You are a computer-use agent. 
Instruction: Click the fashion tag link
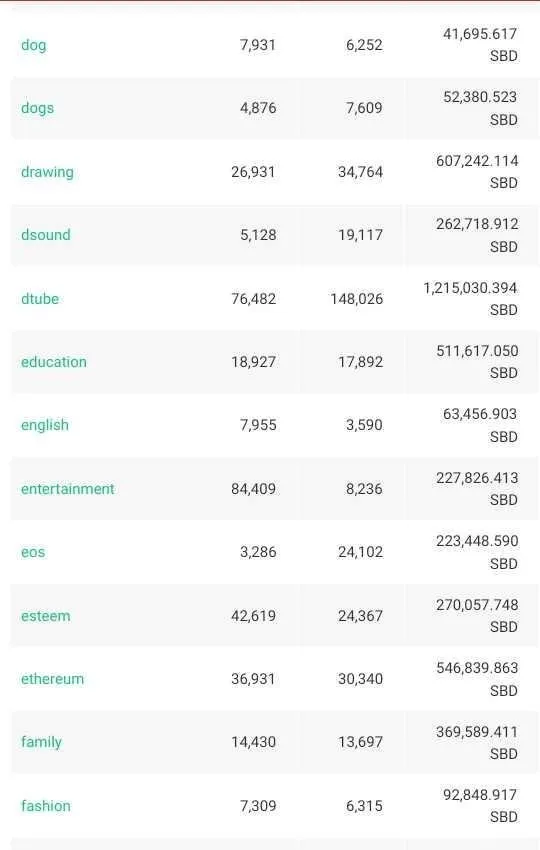coord(46,806)
